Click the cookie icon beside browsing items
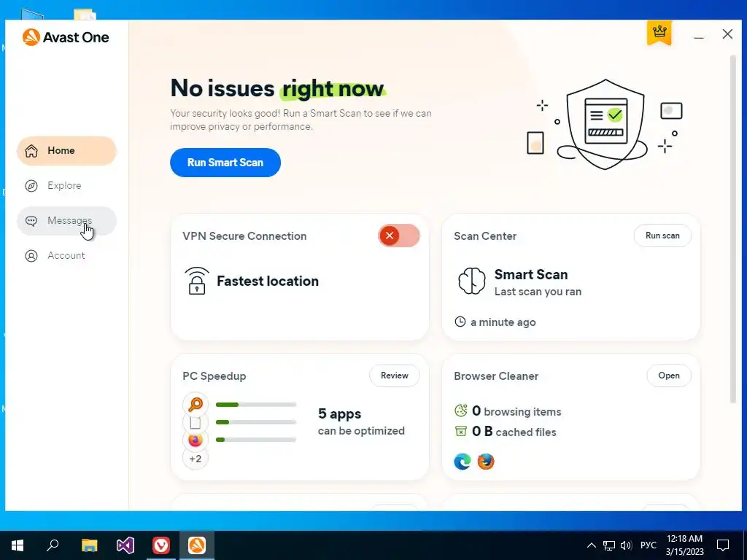747x560 pixels. 461,411
